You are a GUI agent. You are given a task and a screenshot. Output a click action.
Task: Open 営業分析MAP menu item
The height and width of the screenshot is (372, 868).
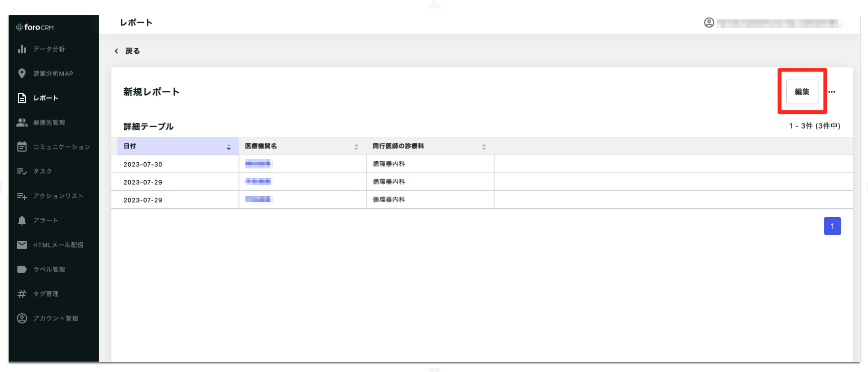[54, 73]
